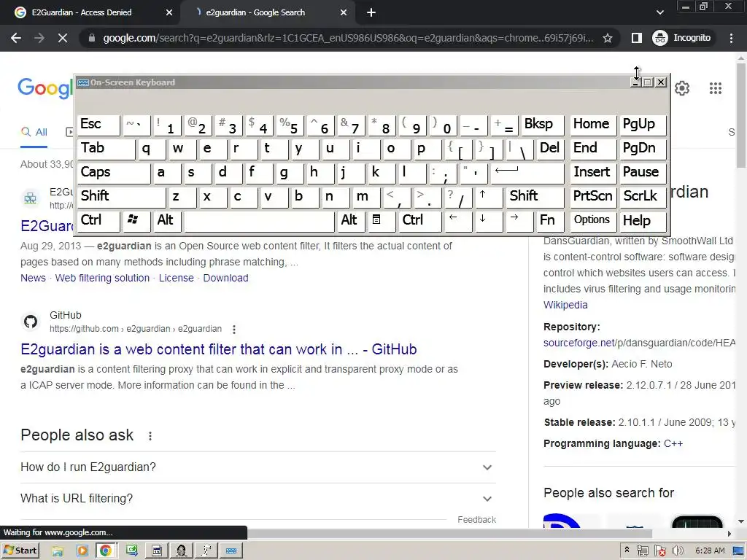The image size is (747, 560).
Task: Bookmark this page with star icon
Action: click(x=608, y=38)
